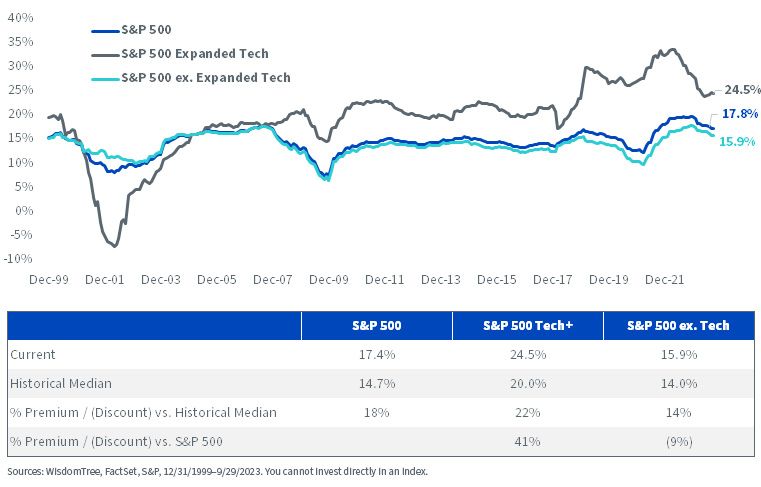This screenshot has width=761, height=487.
Task: Click the Sources footnote text
Action: (x=217, y=471)
